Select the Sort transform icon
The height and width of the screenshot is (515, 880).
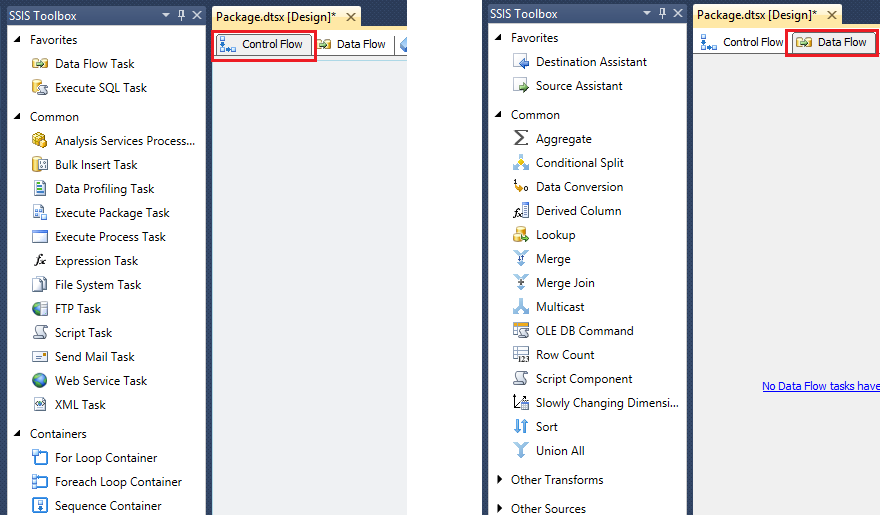pos(521,427)
